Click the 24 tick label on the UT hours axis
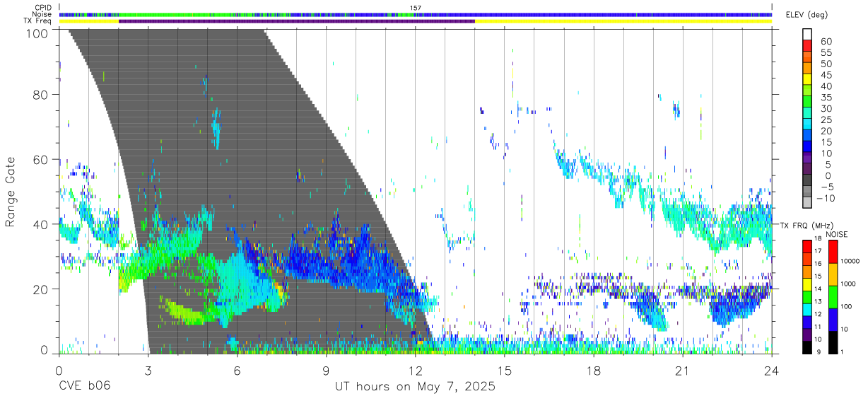 tap(772, 370)
